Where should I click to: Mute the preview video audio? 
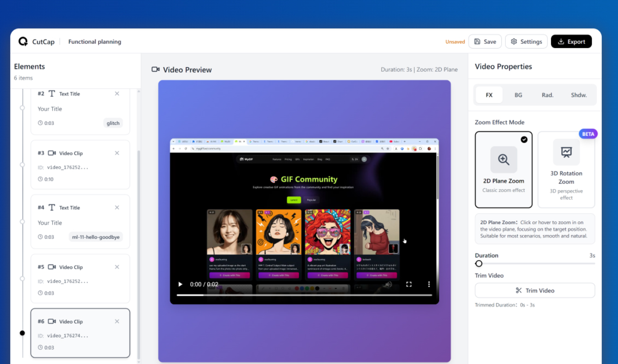388,284
